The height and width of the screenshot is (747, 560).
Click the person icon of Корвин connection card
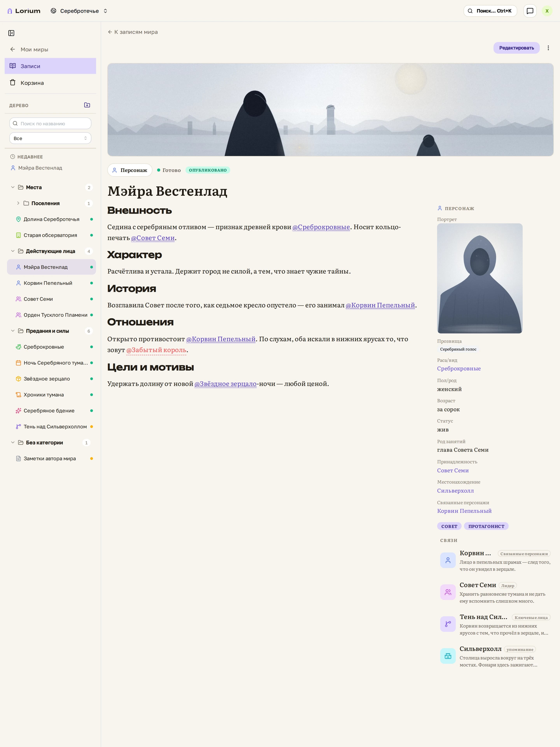[448, 560]
